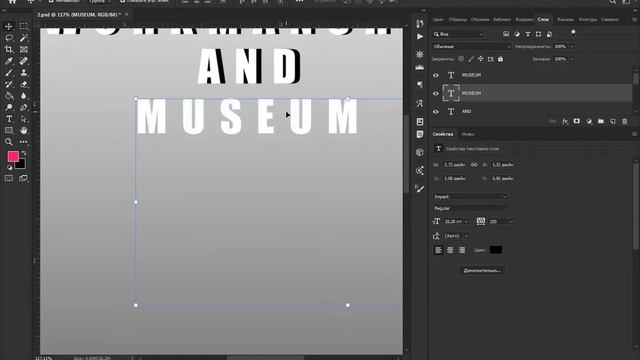Open the Regular font style dropdown
Viewport: 640px width, 360px height.
470,208
